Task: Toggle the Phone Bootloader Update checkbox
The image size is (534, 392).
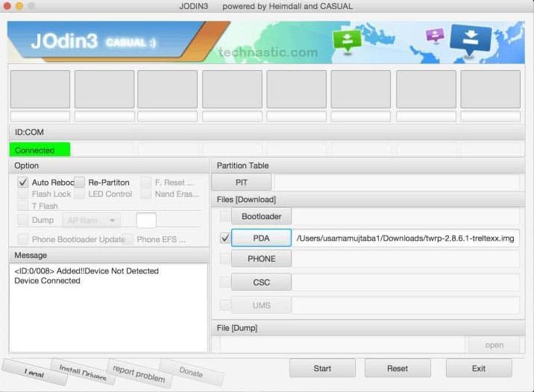Action: (x=23, y=239)
